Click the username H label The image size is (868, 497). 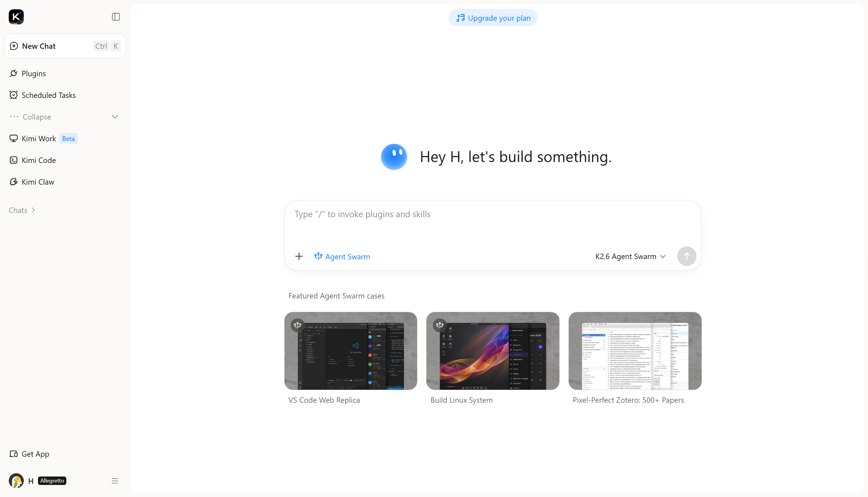pos(31,481)
